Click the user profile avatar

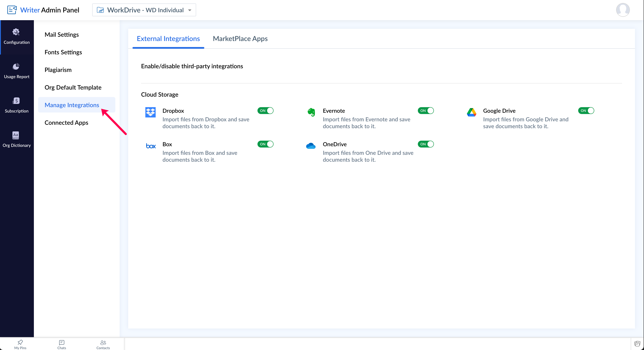tap(623, 10)
